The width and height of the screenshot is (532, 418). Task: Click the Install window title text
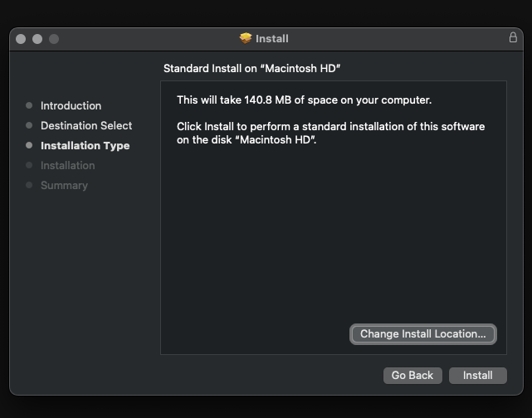tap(272, 38)
